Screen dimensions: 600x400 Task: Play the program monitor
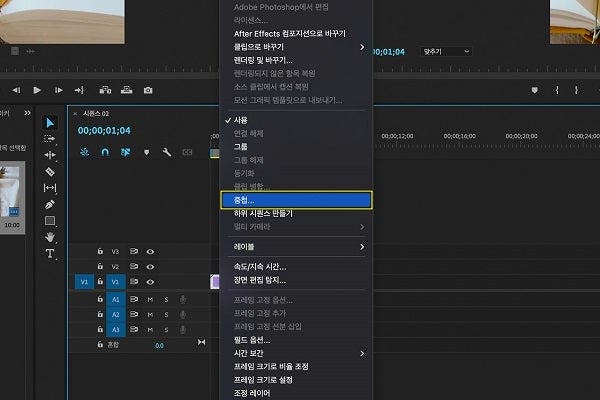(x=37, y=90)
